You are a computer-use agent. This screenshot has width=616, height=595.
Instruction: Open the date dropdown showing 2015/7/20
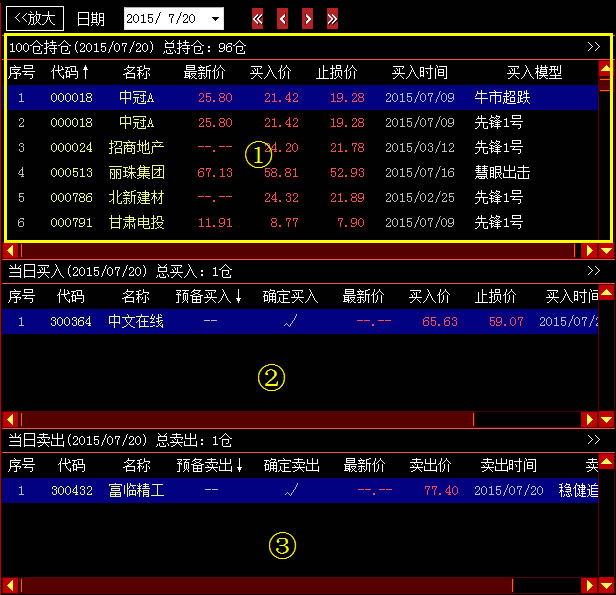pos(217,19)
